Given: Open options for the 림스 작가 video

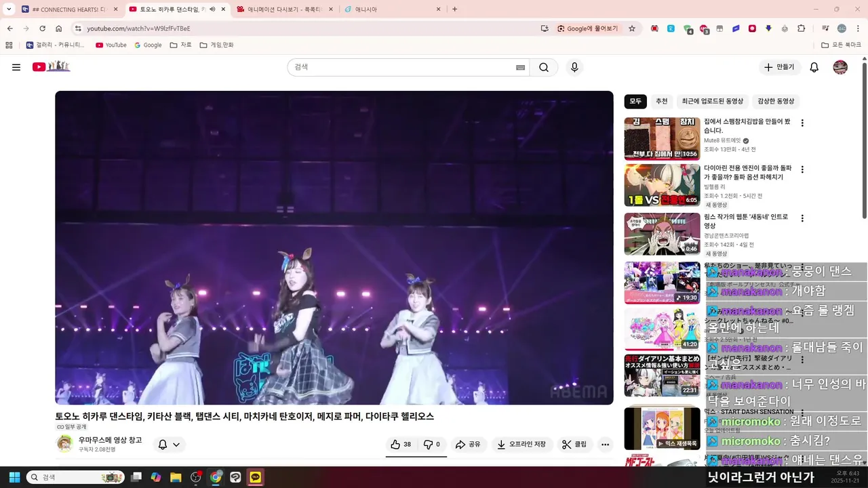Looking at the screenshot, I should click(802, 218).
